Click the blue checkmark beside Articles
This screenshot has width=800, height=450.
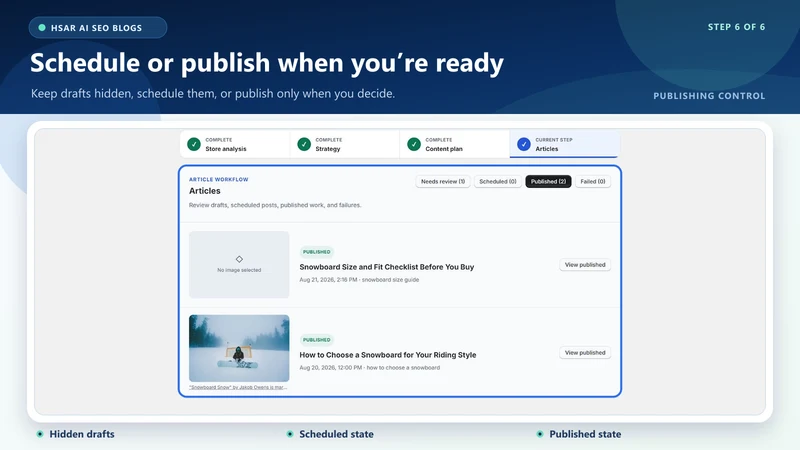(x=524, y=144)
